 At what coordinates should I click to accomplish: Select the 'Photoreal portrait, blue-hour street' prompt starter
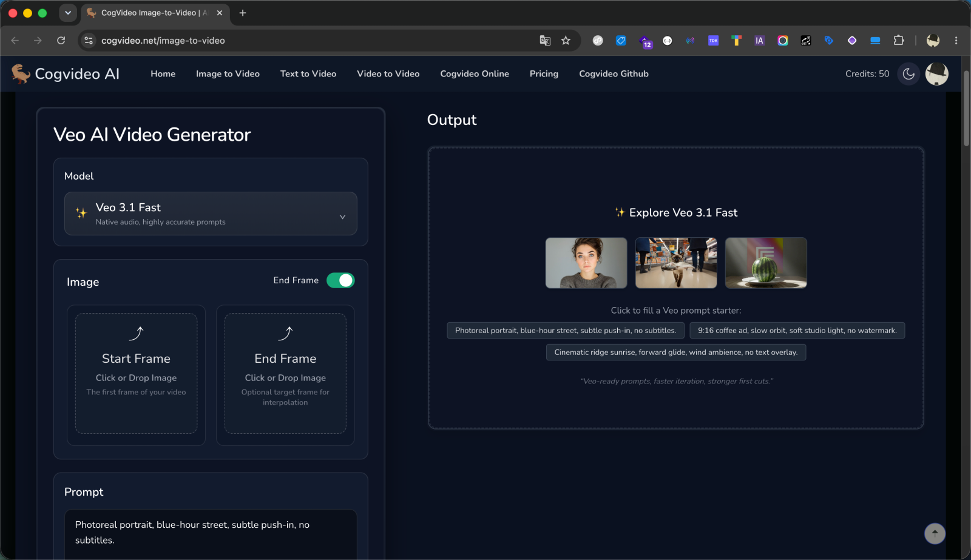tap(566, 331)
